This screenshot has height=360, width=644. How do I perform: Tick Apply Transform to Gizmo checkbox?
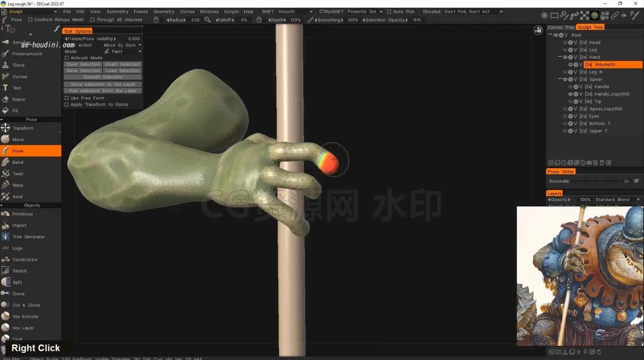click(x=67, y=105)
